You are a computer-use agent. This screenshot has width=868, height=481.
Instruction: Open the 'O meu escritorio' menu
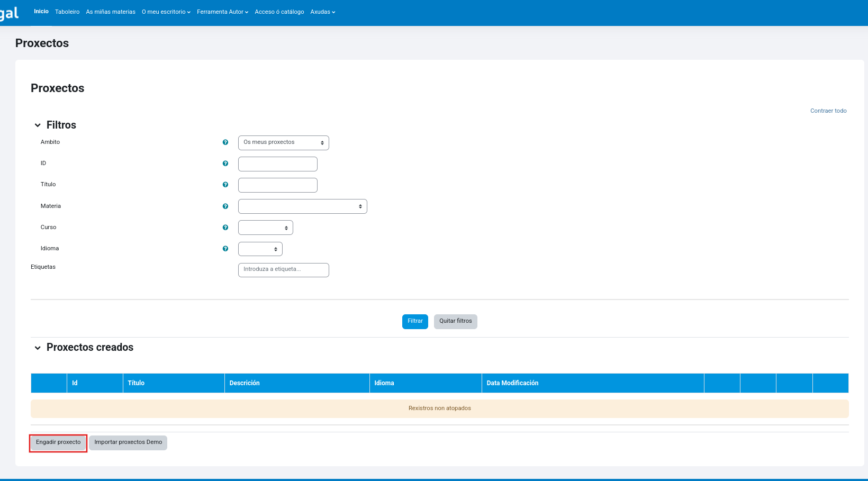166,12
